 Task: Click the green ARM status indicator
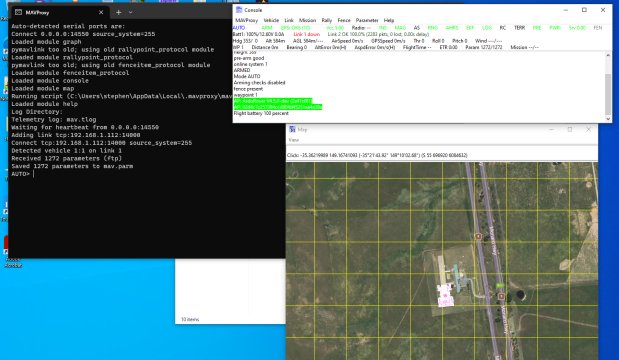[267, 28]
